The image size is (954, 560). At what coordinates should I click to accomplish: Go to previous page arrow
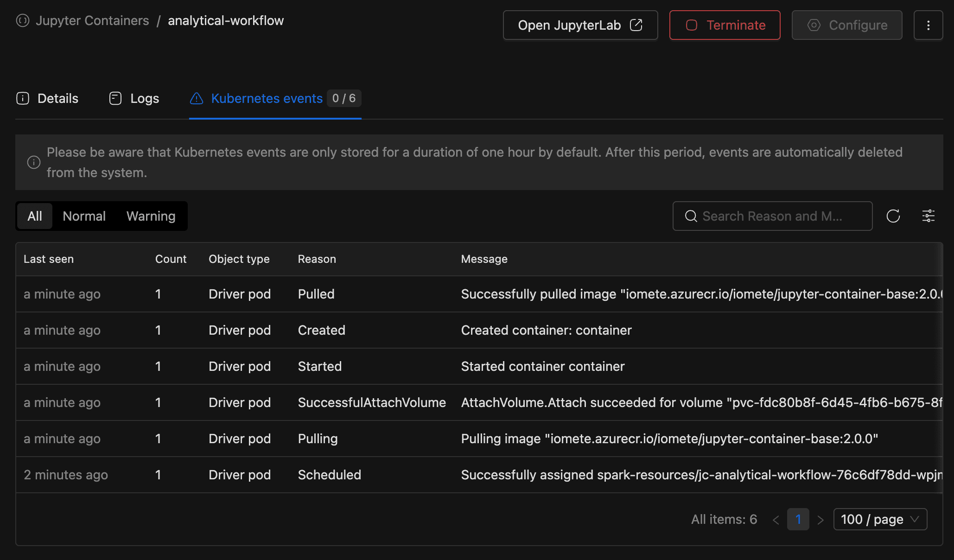click(x=776, y=520)
